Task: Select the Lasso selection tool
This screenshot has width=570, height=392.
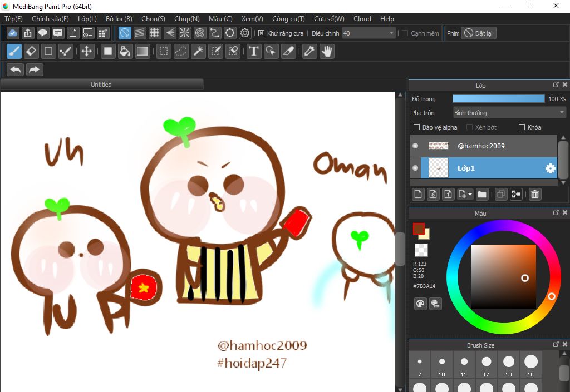Action: tap(181, 51)
